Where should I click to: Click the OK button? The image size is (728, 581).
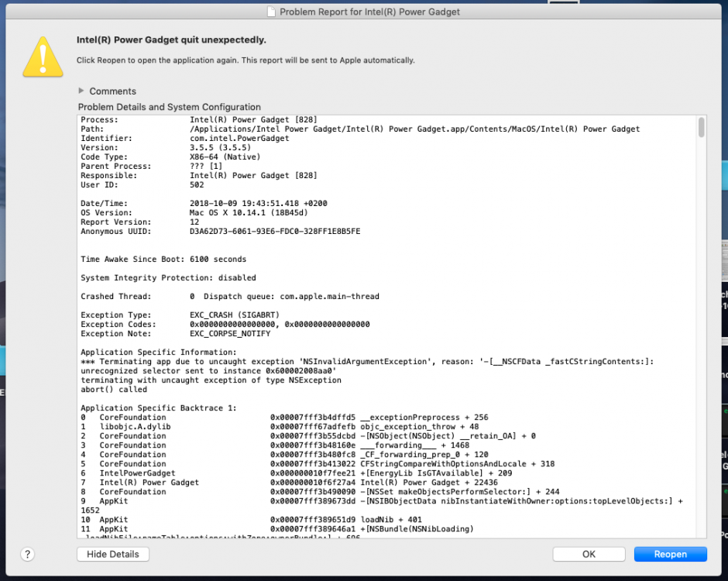pyautogui.click(x=589, y=554)
